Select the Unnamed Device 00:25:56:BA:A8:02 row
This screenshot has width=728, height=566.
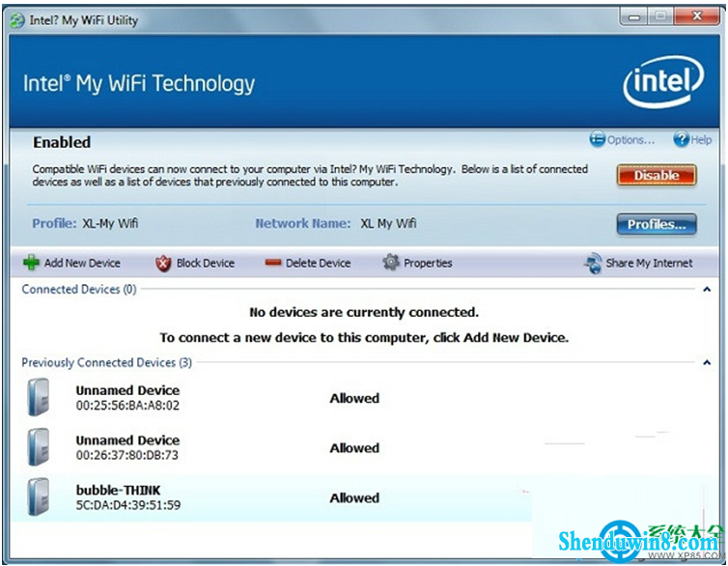pos(364,398)
